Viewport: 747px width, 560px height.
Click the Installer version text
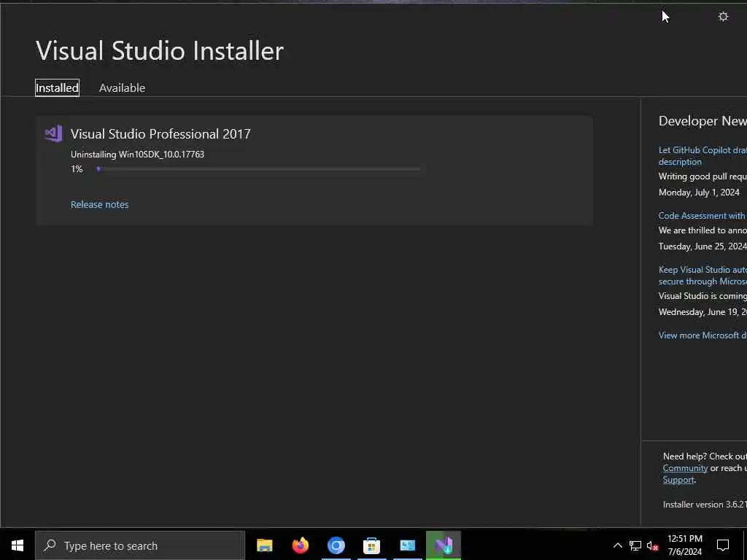coord(705,505)
